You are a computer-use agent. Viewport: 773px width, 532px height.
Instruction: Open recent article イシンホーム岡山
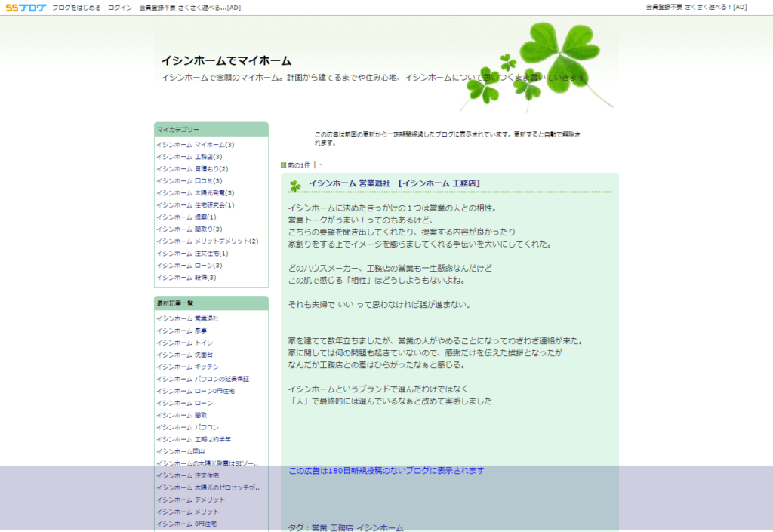pyautogui.click(x=180, y=451)
